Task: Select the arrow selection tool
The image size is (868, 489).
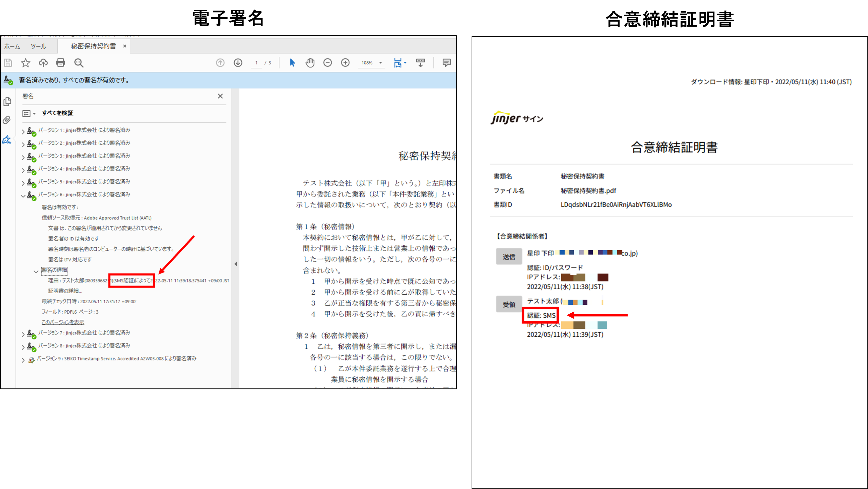Action: [292, 63]
